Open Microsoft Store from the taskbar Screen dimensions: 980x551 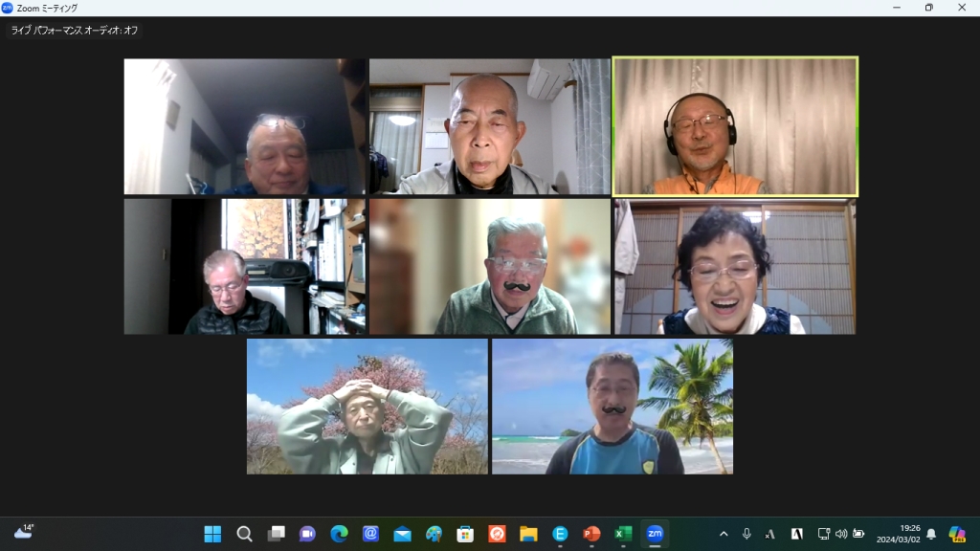pyautogui.click(x=465, y=534)
